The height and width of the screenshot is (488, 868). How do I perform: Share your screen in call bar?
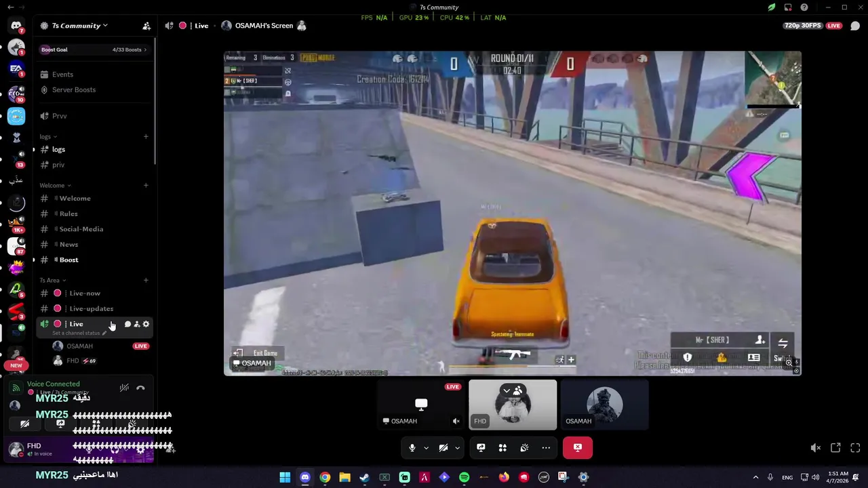(x=481, y=447)
